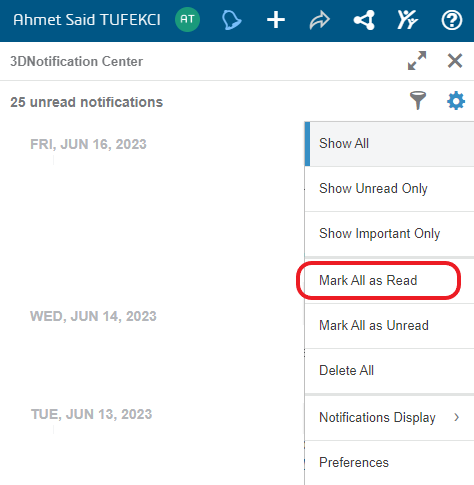The image size is (474, 485).
Task: Open the notifications bell icon
Action: coord(231,20)
